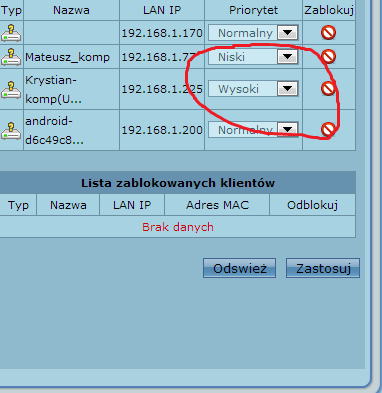
Task: Select the android-d6c49c8... name cell
Action: 71,130
